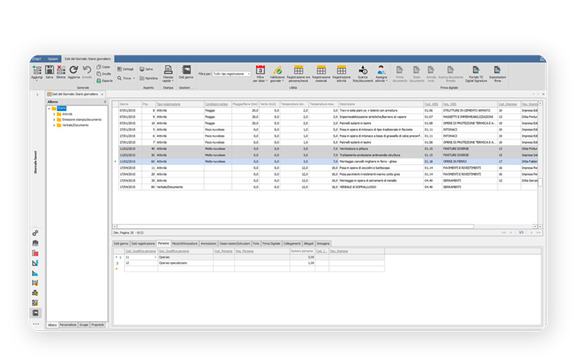Click the three-dots overflow in left sidebar
This screenshot has height=362, width=576.
point(36,324)
